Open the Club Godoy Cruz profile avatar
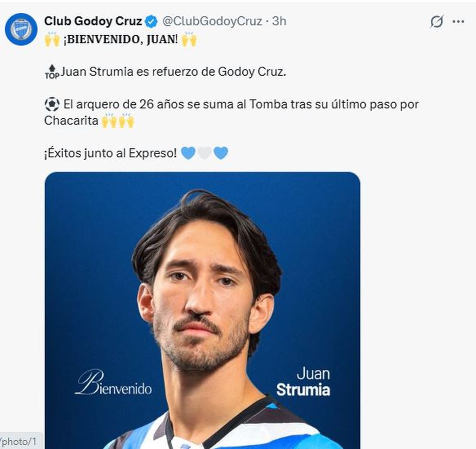The width and height of the screenshot is (476, 449). [21, 29]
